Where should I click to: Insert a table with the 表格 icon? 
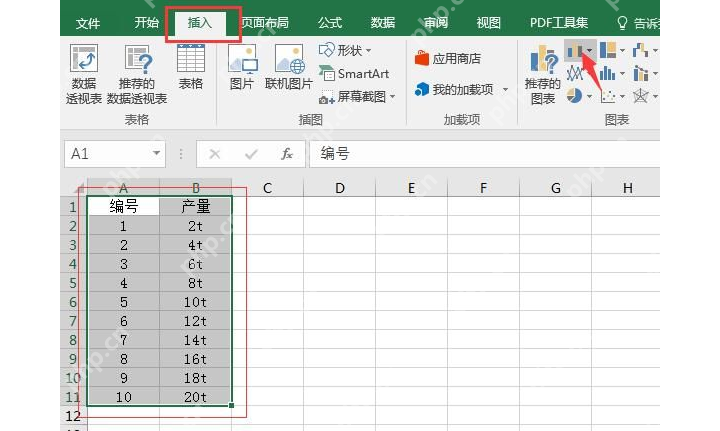(x=191, y=67)
